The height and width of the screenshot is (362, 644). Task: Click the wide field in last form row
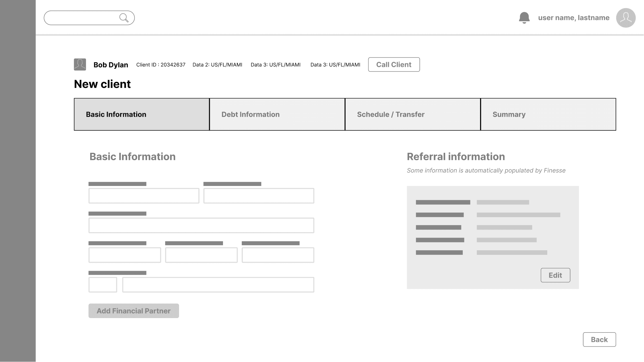click(x=218, y=285)
